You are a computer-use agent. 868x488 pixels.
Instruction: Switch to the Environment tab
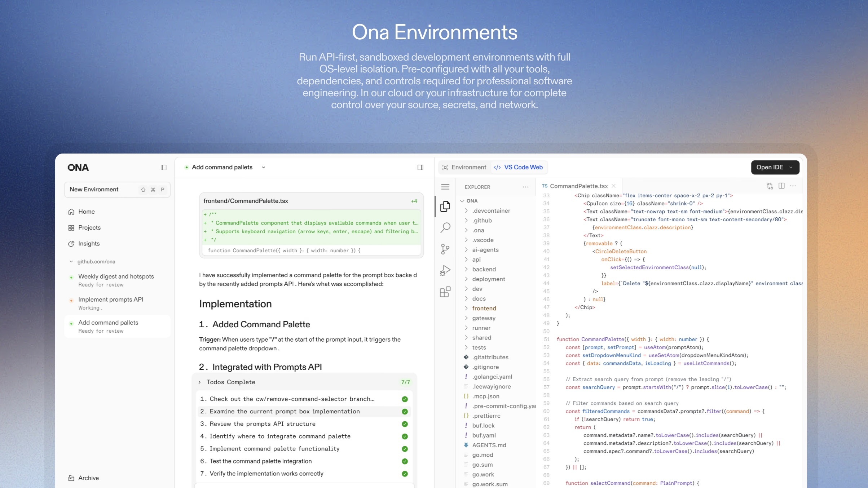[x=464, y=167]
